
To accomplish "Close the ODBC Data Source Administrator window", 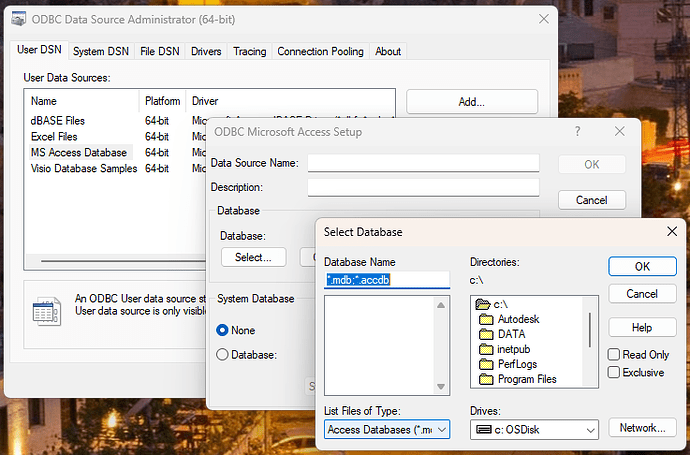I will pos(544,19).
